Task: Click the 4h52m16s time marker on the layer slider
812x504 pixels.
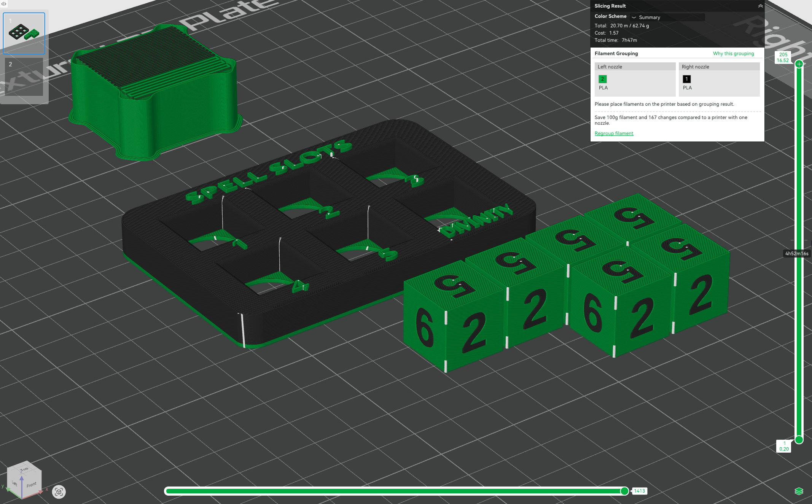Action: 796,253
